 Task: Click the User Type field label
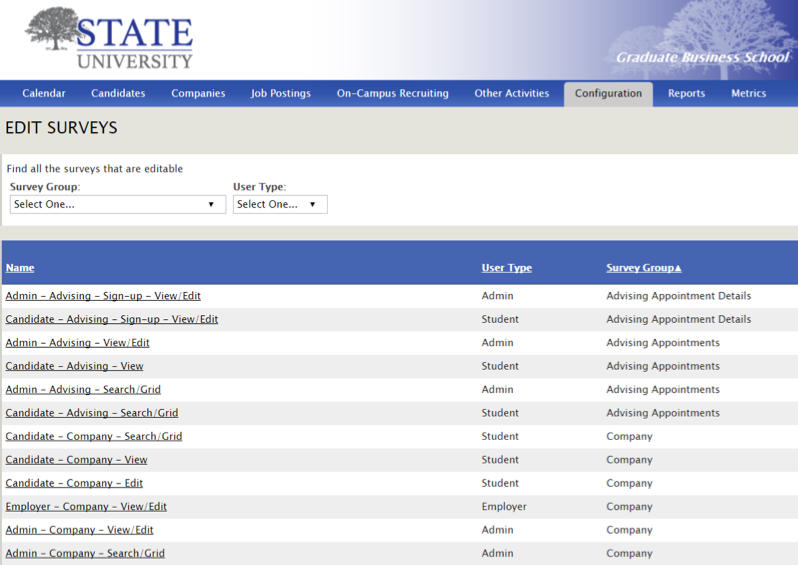260,187
